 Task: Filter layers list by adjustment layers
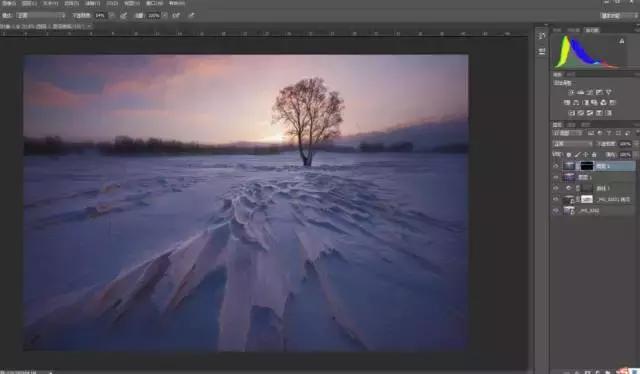tap(600, 133)
